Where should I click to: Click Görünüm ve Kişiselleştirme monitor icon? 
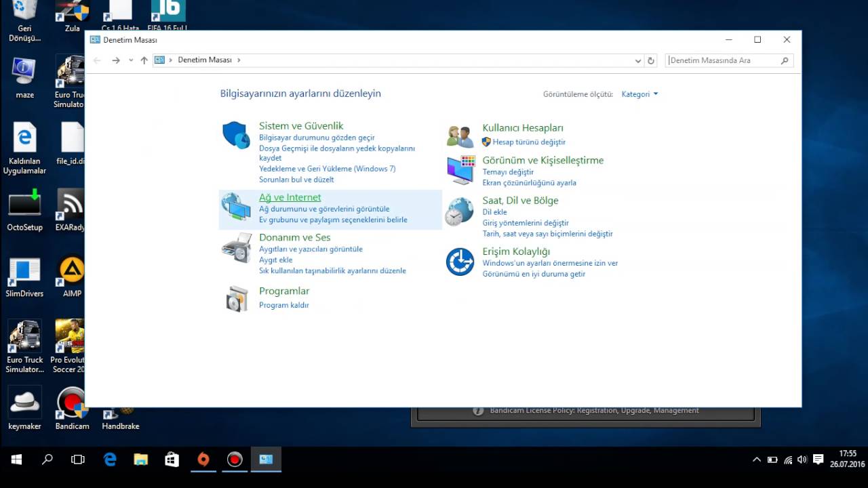tap(460, 169)
